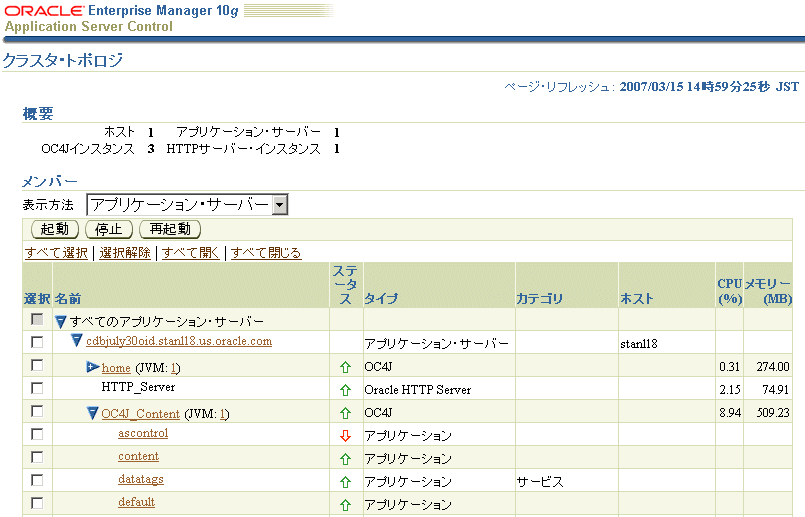Toggle checkbox for すべてのアプリケーション・サーバー row
The width and height of the screenshot is (805, 517).
[x=37, y=319]
